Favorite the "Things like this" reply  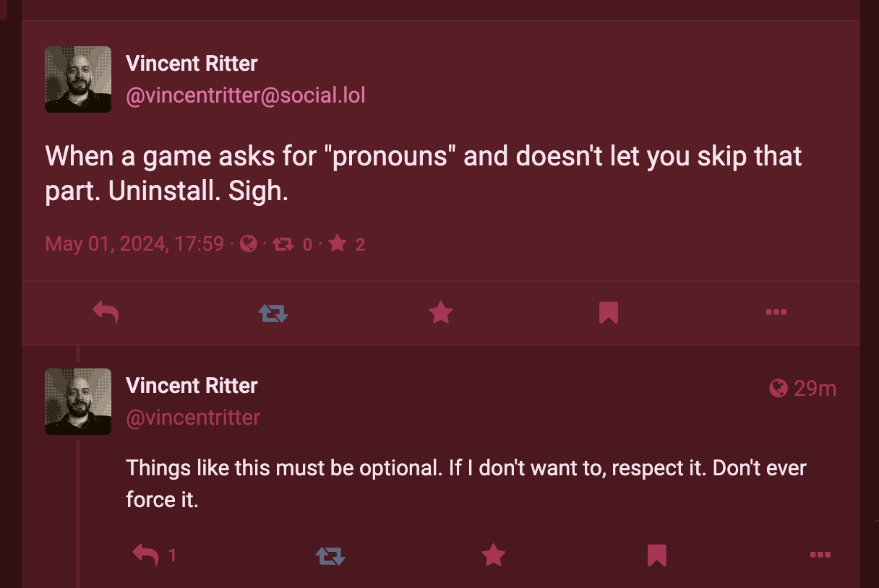pos(493,555)
